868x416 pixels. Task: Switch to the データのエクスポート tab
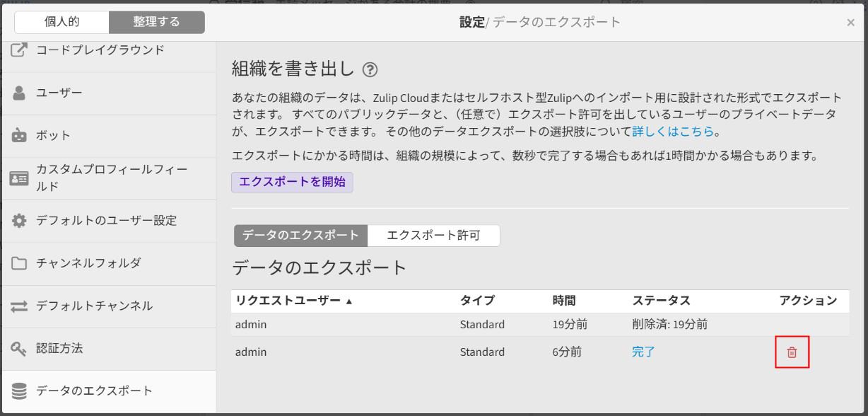(301, 236)
